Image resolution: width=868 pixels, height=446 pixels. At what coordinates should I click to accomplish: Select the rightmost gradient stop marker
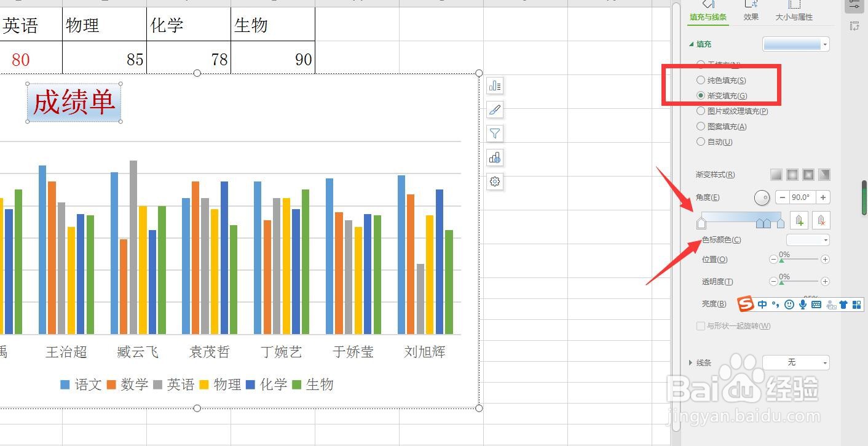[x=781, y=223]
